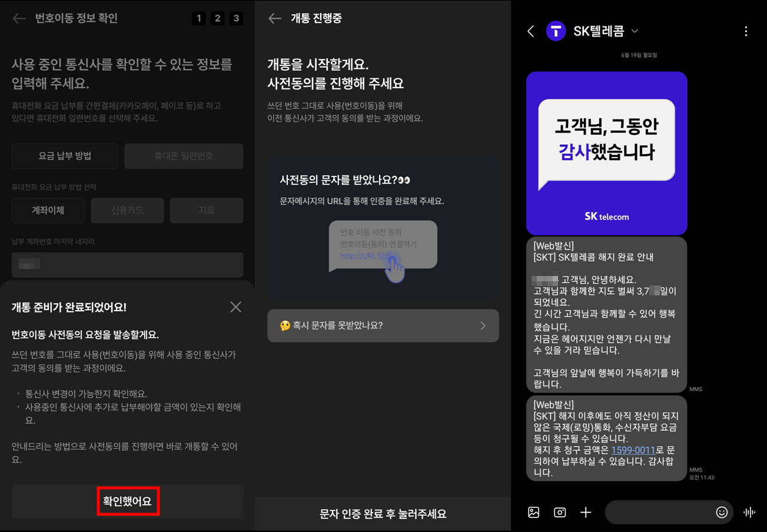Screen dimensions: 767x532
Task: Switch to the 휴대폰 일련번호 tab
Action: [184, 156]
